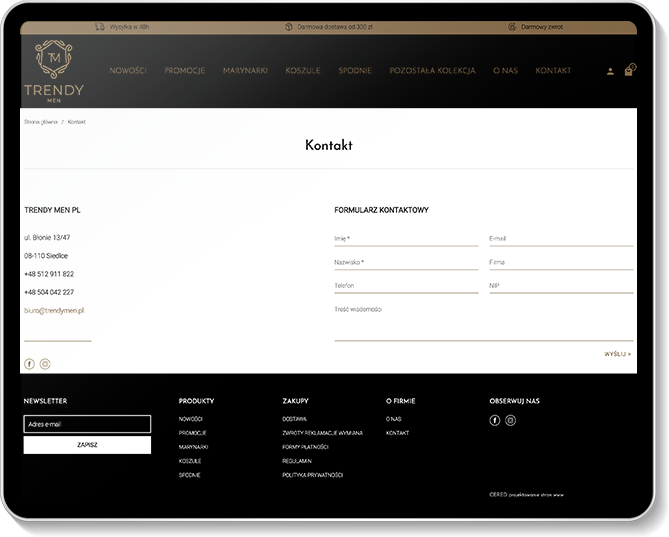
Task: Click Strona główna breadcrumb link
Action: pos(41,121)
